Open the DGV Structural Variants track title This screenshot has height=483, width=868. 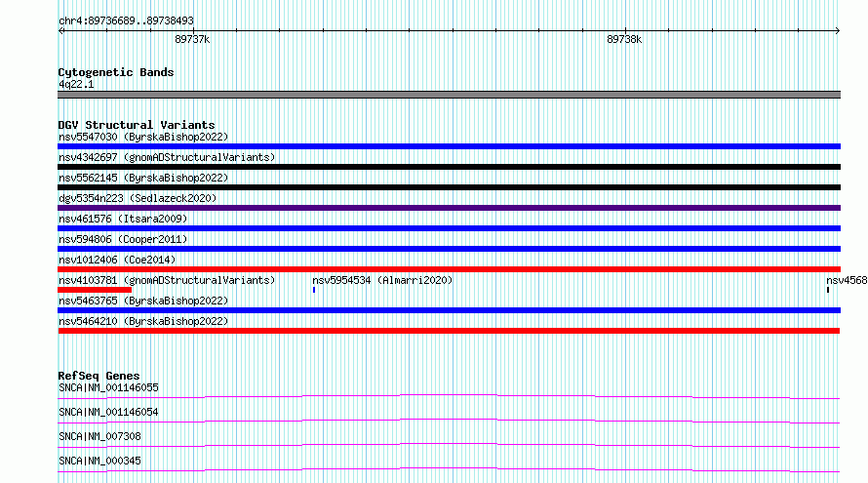pos(137,125)
